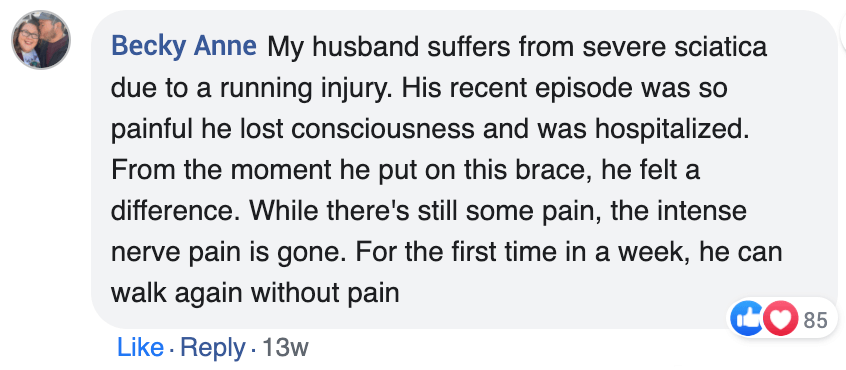View the 85 reactions count
Viewport: 846px width, 370px height.
pos(815,320)
